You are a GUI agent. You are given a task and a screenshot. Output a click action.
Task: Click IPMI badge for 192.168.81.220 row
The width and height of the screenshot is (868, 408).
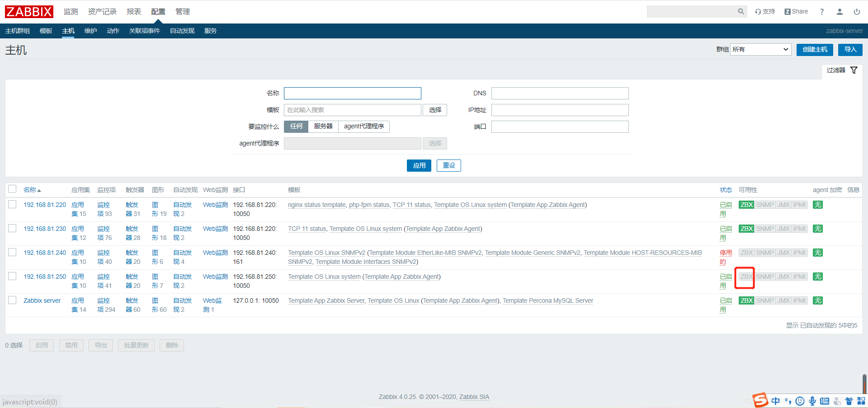(799, 205)
